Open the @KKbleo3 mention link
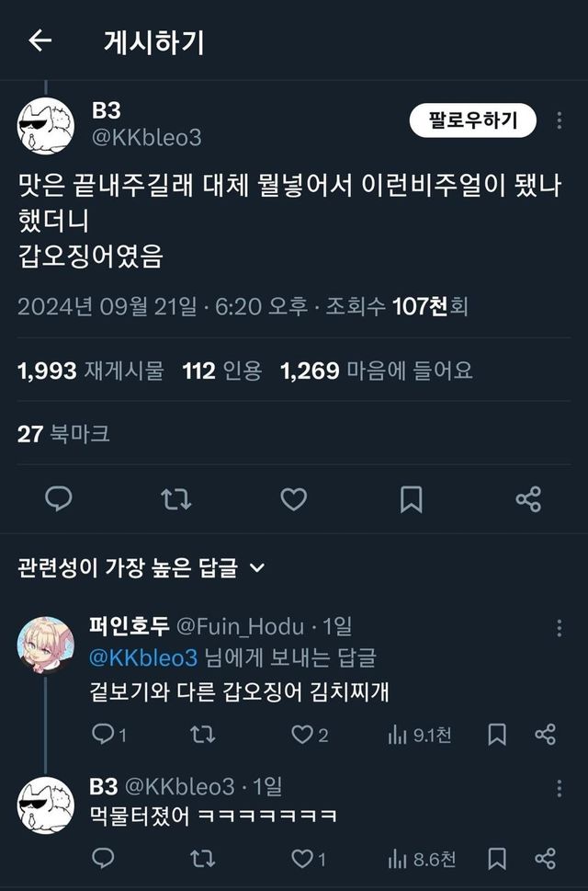588x891 pixels. [x=143, y=658]
